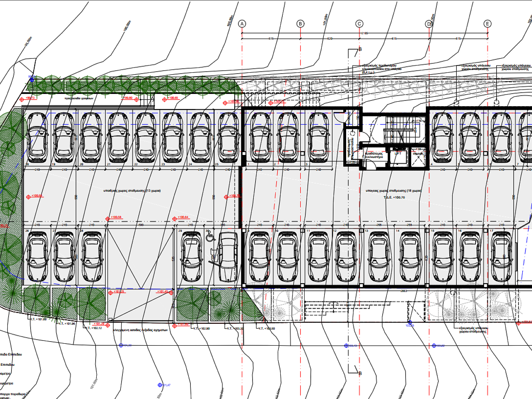This screenshot has width=532, height=399.
Task: Click the vehicle entrance/exit label 'ελεγχόμενη είσοδος / έξοδος οχημάτων'
Action: 140,331
